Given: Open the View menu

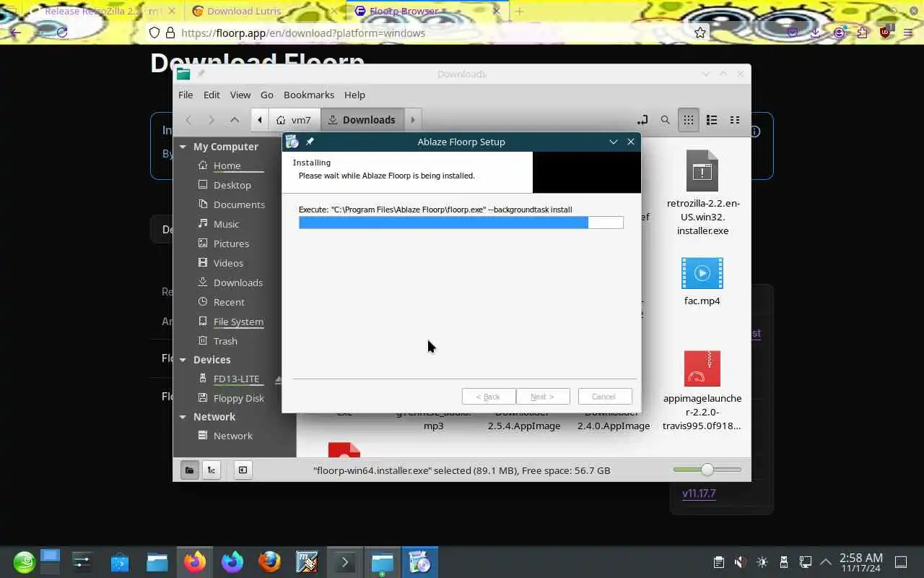Looking at the screenshot, I should (240, 95).
